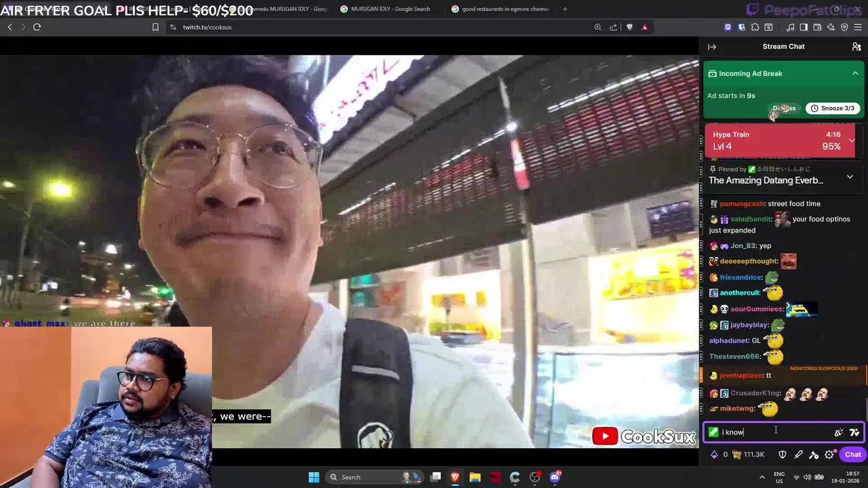Open the extensions puzzle-piece menu
Image resolution: width=868 pixels, height=488 pixels.
[x=755, y=27]
